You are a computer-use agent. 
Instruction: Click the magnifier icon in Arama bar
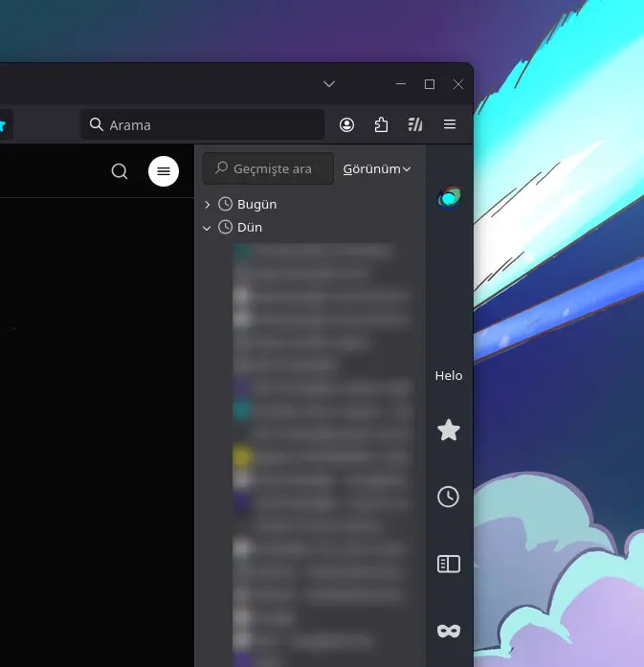point(97,124)
